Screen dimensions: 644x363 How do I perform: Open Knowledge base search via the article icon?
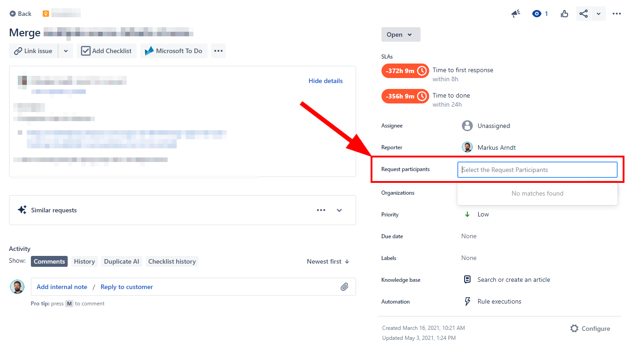pyautogui.click(x=467, y=280)
